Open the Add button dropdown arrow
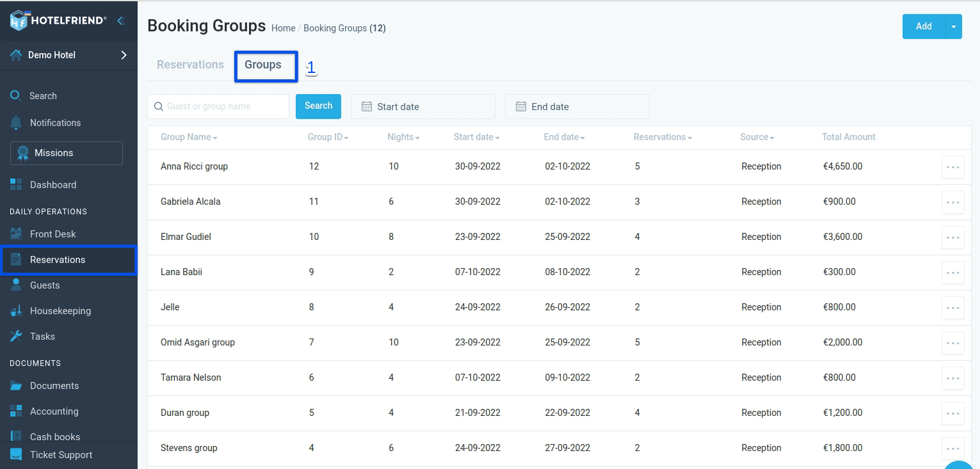The width and height of the screenshot is (980, 469). click(x=954, y=27)
